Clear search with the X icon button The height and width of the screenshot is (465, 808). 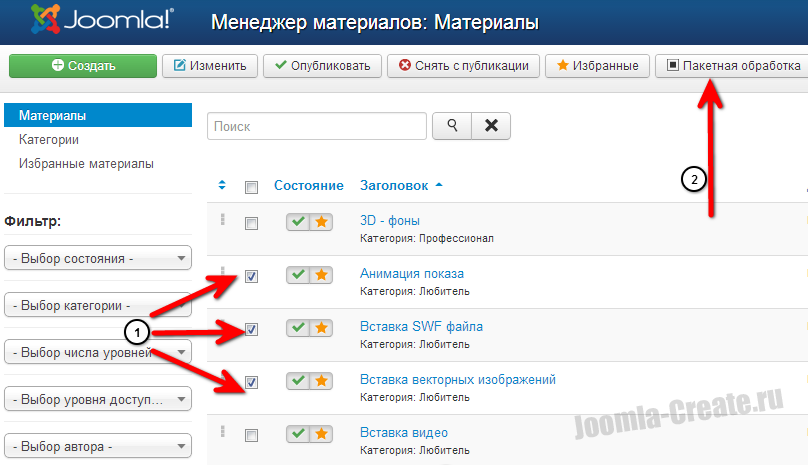[x=491, y=126]
